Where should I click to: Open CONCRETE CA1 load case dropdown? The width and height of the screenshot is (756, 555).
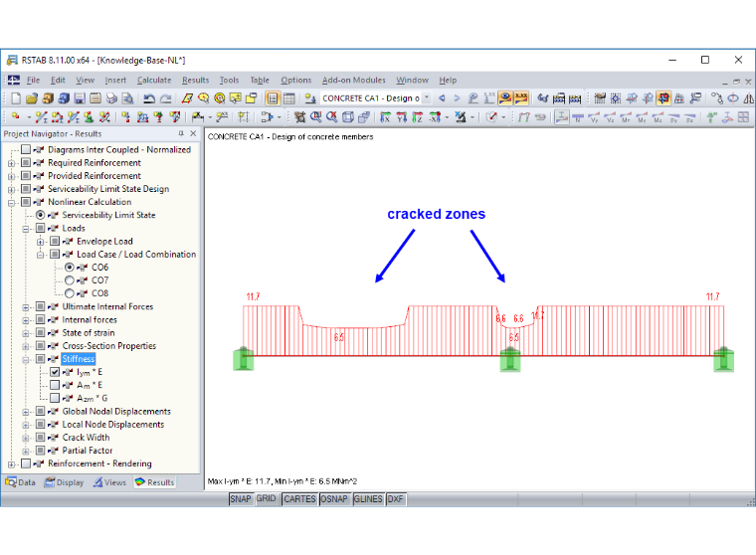tap(427, 97)
